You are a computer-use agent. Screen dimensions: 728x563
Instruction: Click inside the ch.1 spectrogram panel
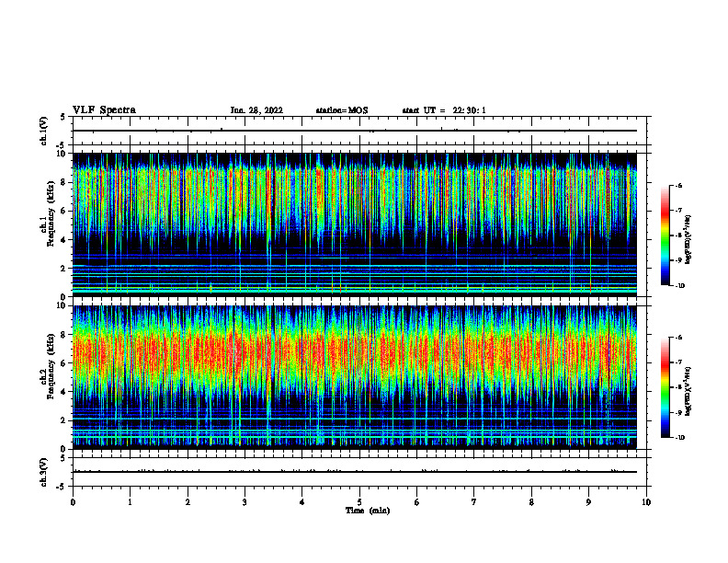point(355,224)
